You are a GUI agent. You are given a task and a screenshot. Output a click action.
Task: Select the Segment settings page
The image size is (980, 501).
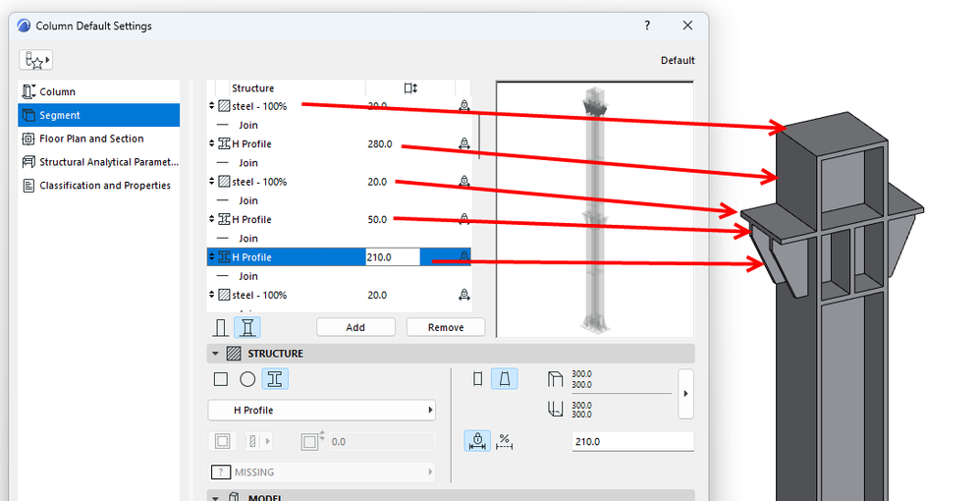pyautogui.click(x=99, y=115)
